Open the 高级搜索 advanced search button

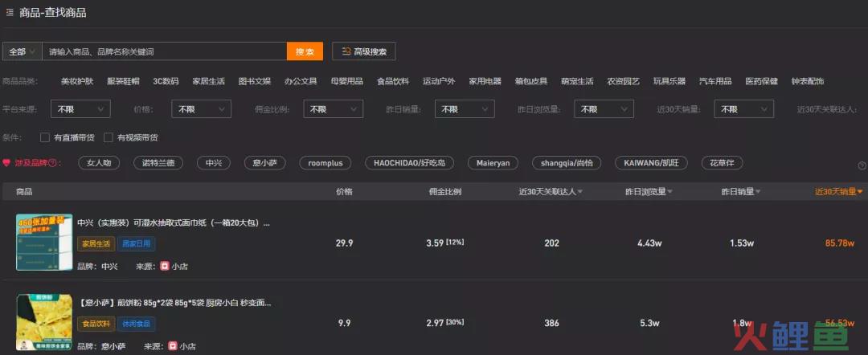[x=364, y=51]
